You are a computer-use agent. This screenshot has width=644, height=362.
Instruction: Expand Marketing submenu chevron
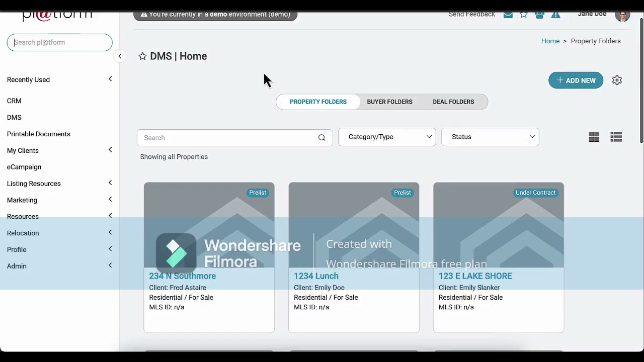tap(110, 200)
